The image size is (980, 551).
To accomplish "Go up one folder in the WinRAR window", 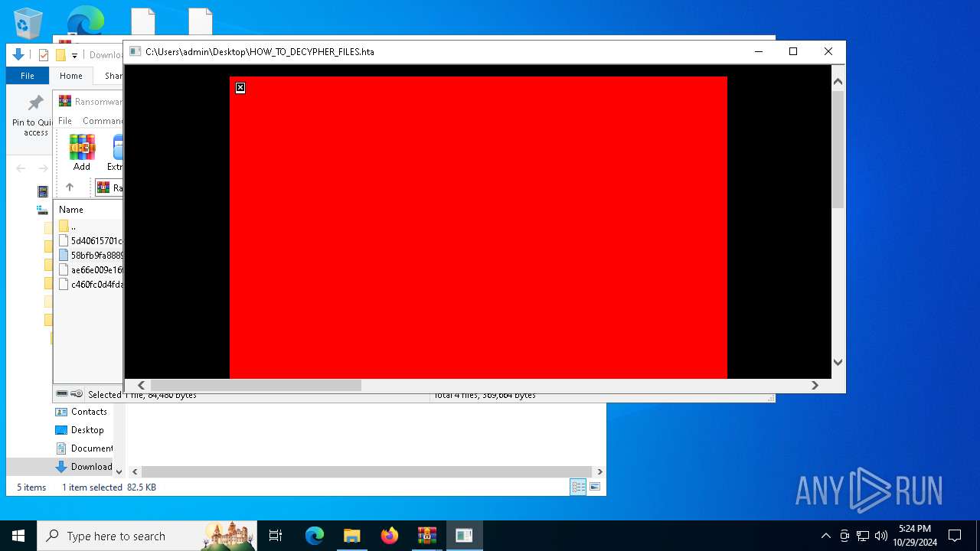I will pyautogui.click(x=70, y=187).
